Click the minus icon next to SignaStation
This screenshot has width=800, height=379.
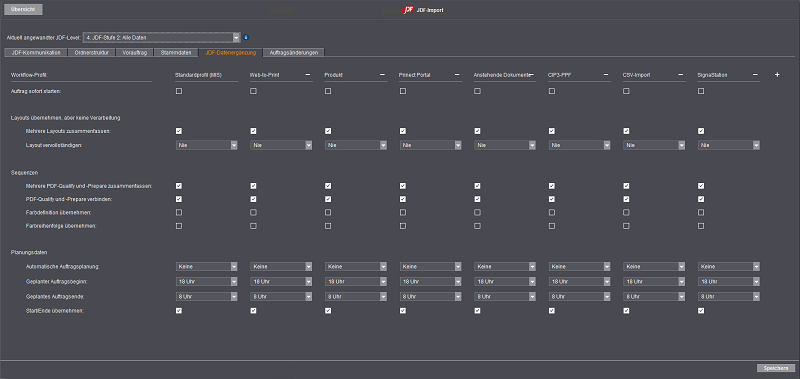[x=755, y=75]
